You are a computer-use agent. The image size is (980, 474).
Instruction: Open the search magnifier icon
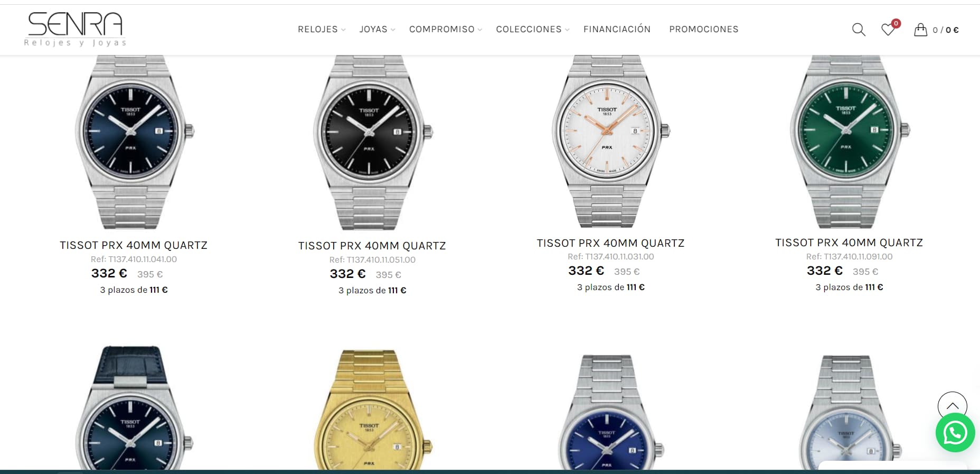[859, 30]
